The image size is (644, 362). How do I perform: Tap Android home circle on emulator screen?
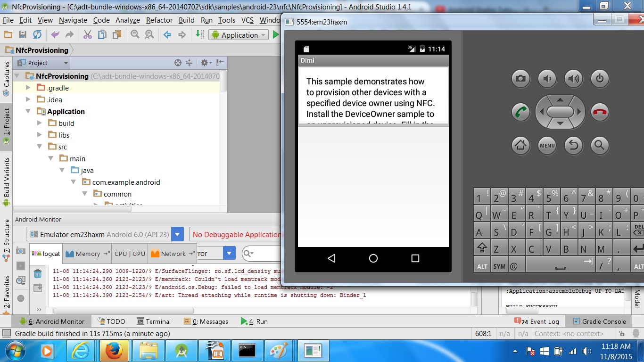pyautogui.click(x=373, y=258)
